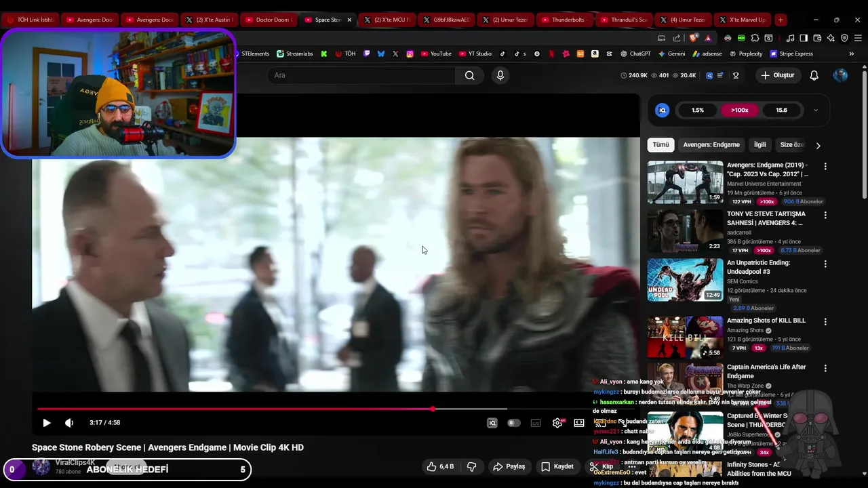Toggle autoplay switch in player controls
The image size is (868, 488).
514,423
